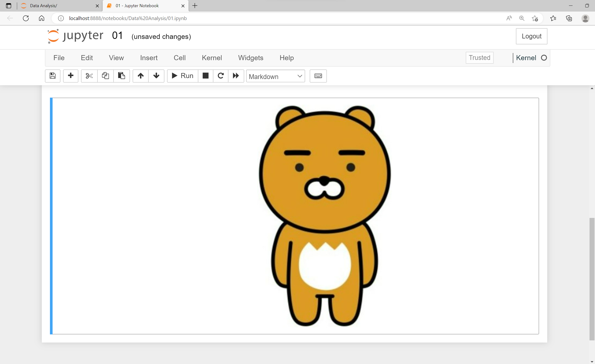Insert a cell below with plus icon
This screenshot has width=595, height=364.
[x=70, y=76]
